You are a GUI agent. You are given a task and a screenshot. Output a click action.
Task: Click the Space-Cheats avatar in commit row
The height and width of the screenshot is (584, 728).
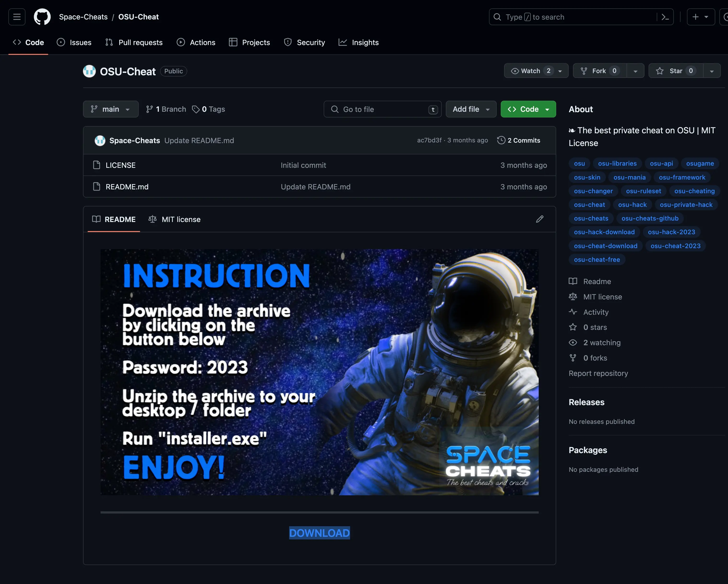pos(100,140)
